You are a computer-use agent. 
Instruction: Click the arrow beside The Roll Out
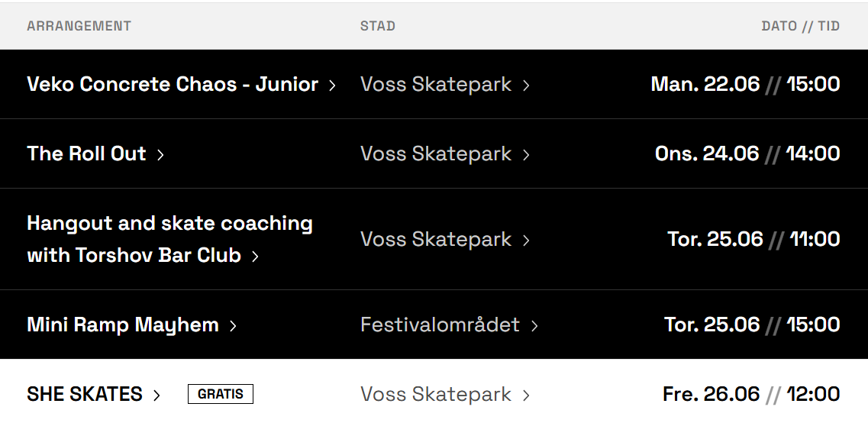pyautogui.click(x=160, y=155)
